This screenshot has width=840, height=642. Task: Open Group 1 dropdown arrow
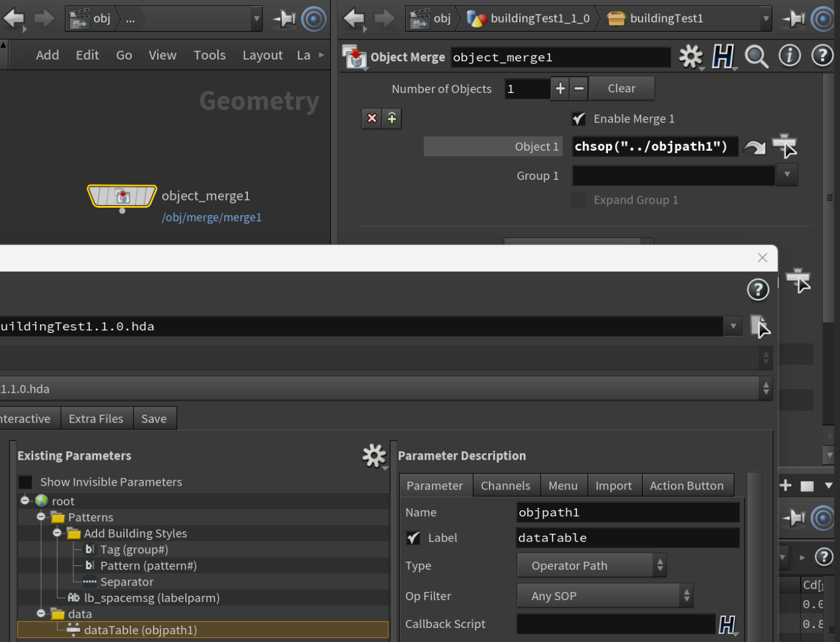787,175
